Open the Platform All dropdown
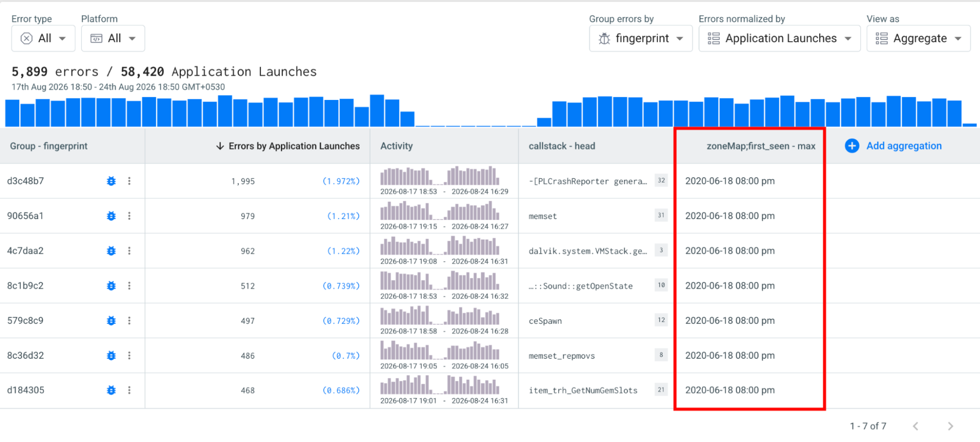Viewport: 980px width, 442px height. 113,38
